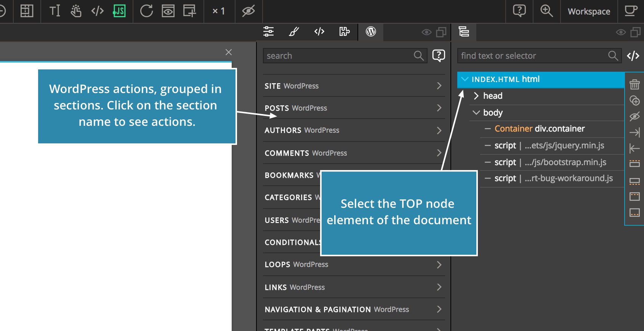This screenshot has height=331, width=644.
Task: Add a new page view icon
Action: pos(189,11)
